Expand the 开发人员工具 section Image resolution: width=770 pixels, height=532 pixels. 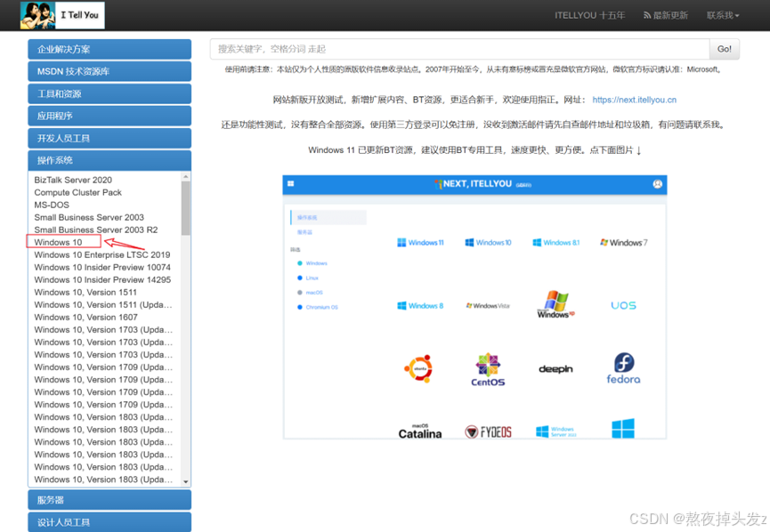pos(109,139)
